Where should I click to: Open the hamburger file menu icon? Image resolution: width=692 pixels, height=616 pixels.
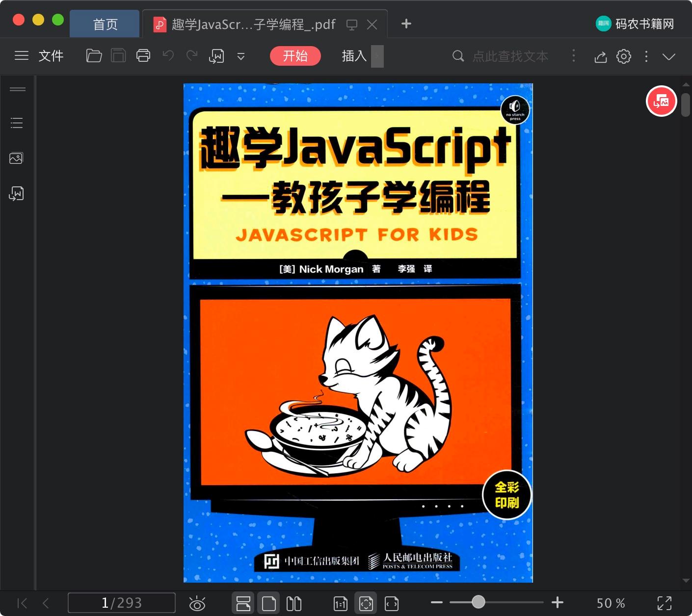pyautogui.click(x=22, y=56)
